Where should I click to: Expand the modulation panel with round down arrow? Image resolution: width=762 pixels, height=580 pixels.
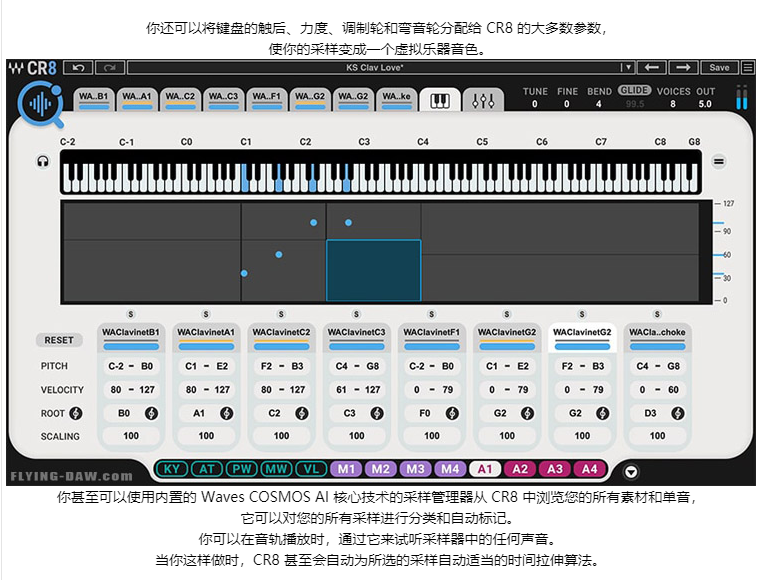coord(631,472)
